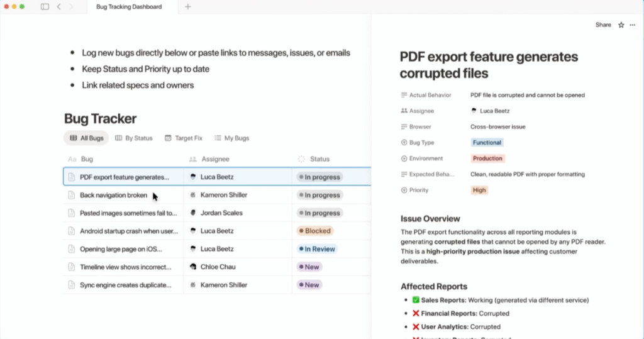Open the High priority property value

pyautogui.click(x=479, y=191)
